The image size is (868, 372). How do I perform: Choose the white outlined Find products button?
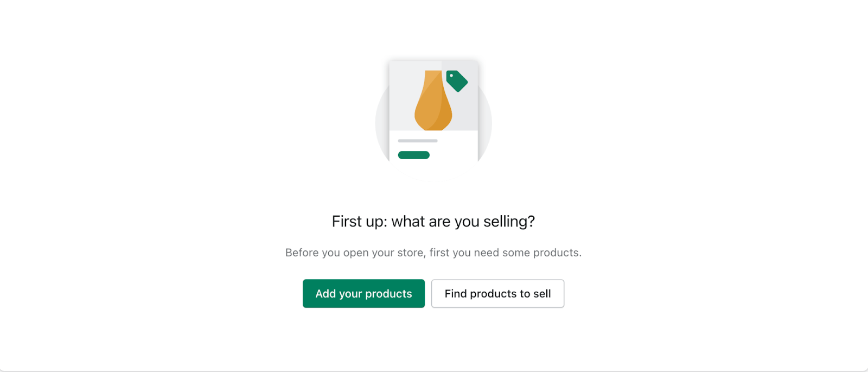click(497, 294)
